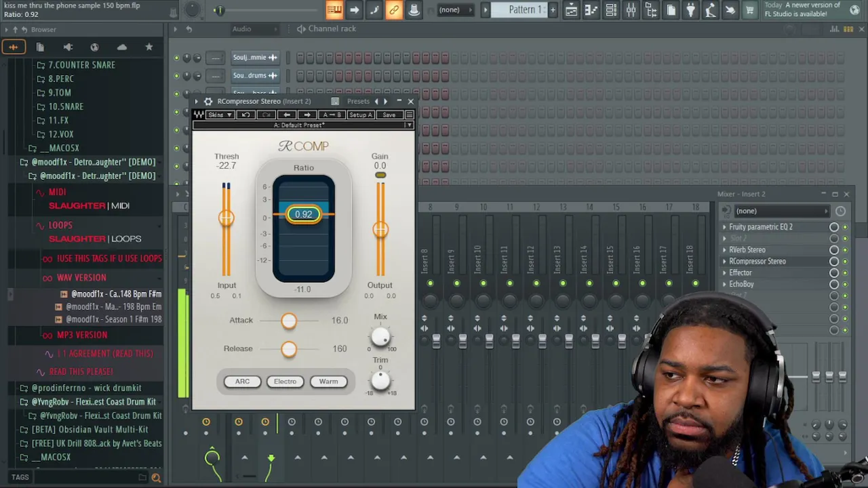Open the Playlist view from the top toolbar
This screenshot has width=868, height=488.
click(x=571, y=10)
